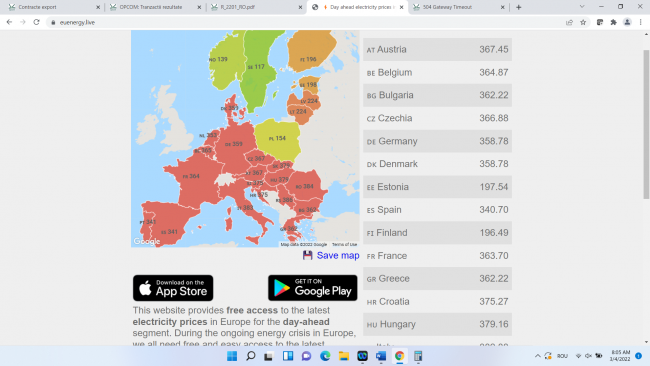Open the browser extensions puzzle icon
The height and width of the screenshot is (366, 650).
[614, 22]
